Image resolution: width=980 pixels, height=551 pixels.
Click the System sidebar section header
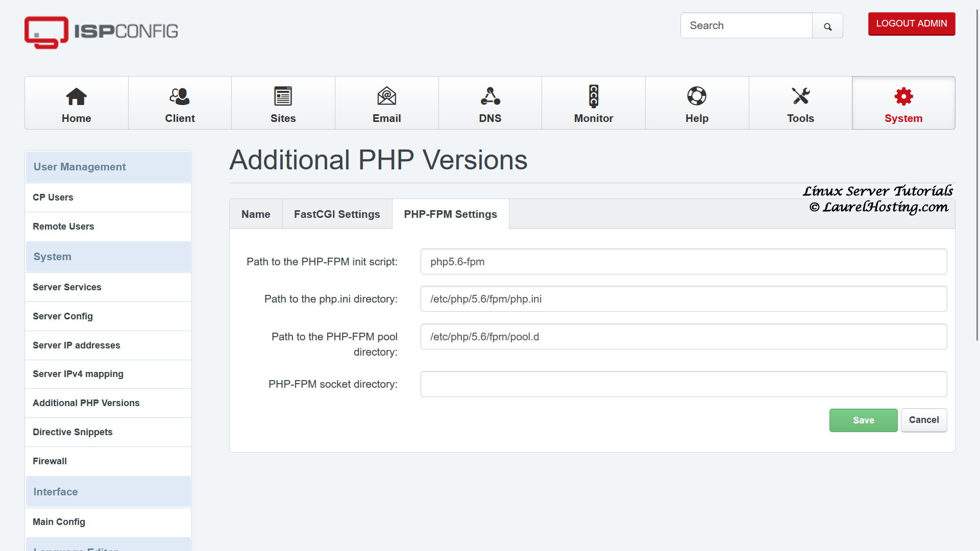[x=108, y=257]
